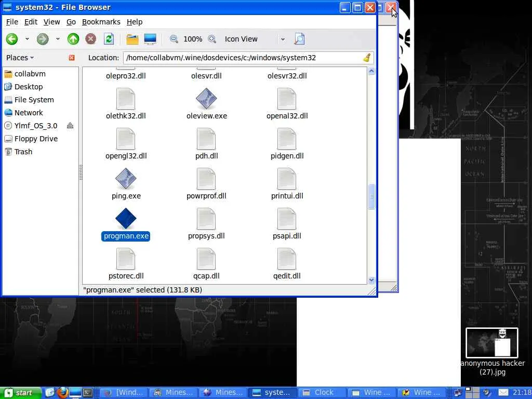Click the mail envelope tray icon
The height and width of the screenshot is (399, 532).
503,393
